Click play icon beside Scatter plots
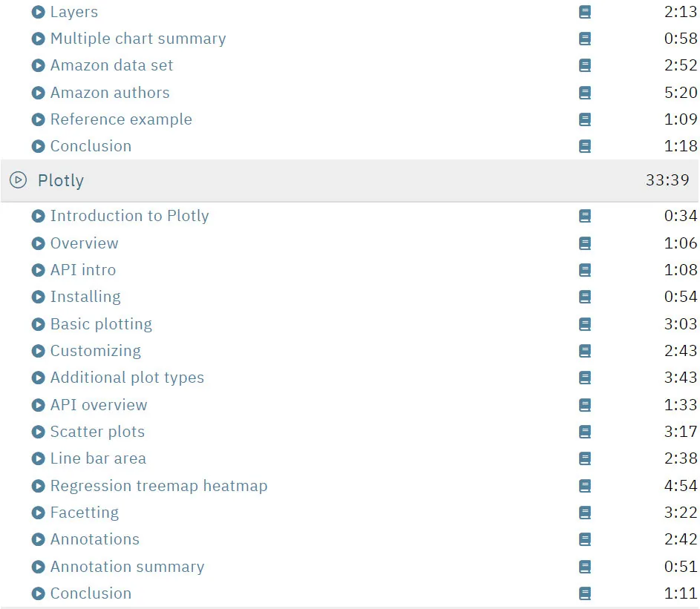 click(39, 432)
